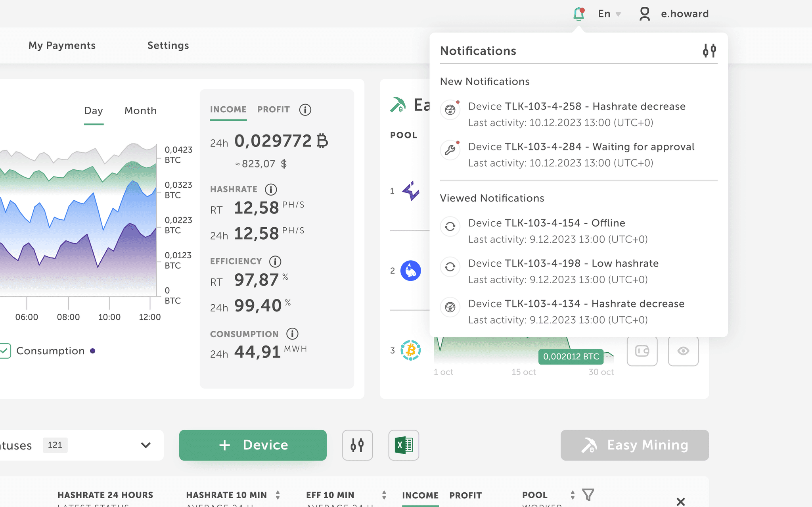Click the notification bell icon

coord(579,14)
